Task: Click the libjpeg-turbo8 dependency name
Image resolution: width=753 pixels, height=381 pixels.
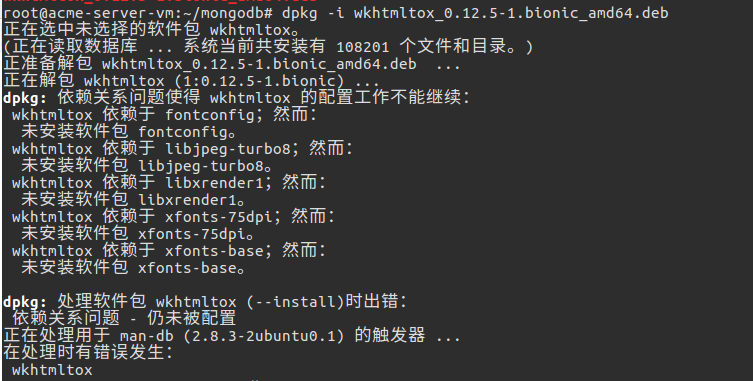Action: [228, 149]
